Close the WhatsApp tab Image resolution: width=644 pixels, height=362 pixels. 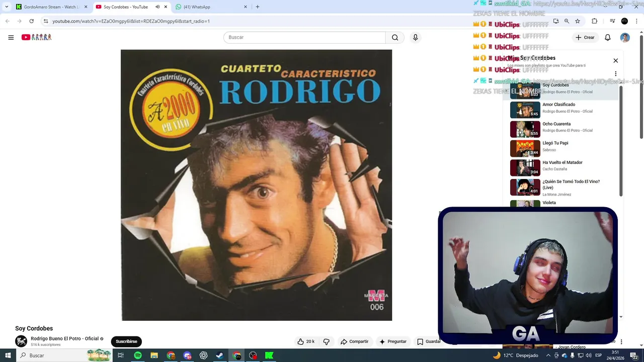point(246,7)
